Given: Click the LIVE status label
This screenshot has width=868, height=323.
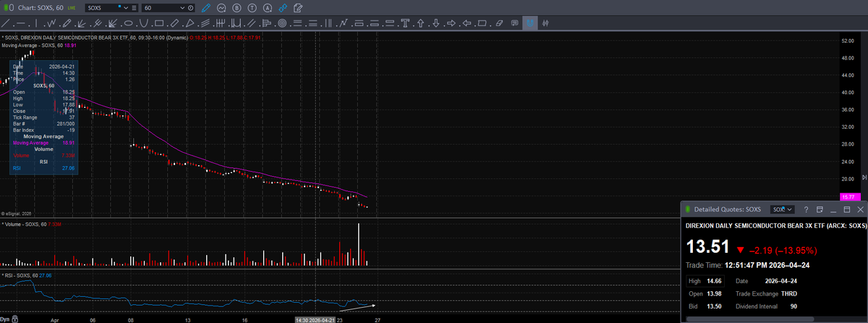Looking at the screenshot, I should pyautogui.click(x=71, y=7).
